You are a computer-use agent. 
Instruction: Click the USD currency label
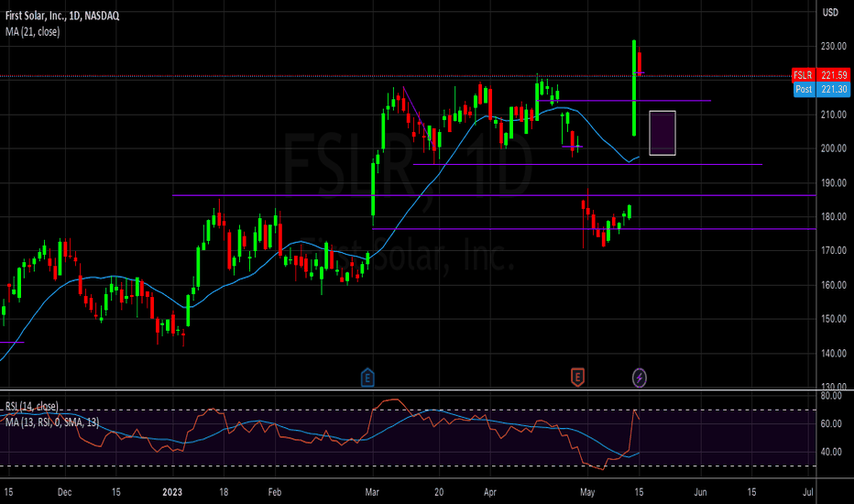830,13
